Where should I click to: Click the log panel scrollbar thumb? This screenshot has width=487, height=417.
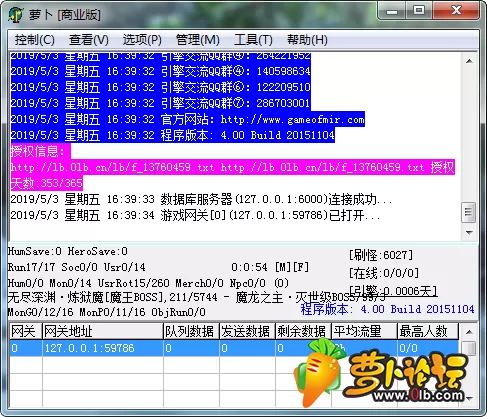469,212
